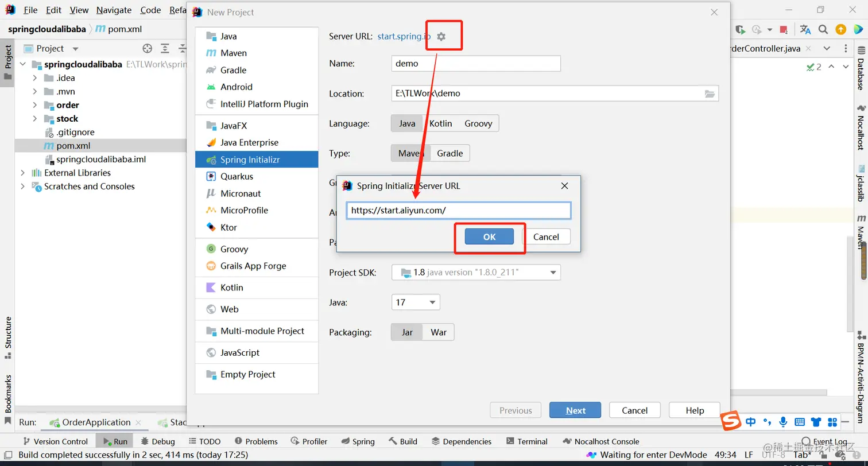
Task: Open Edit menu
Action: 54,10
